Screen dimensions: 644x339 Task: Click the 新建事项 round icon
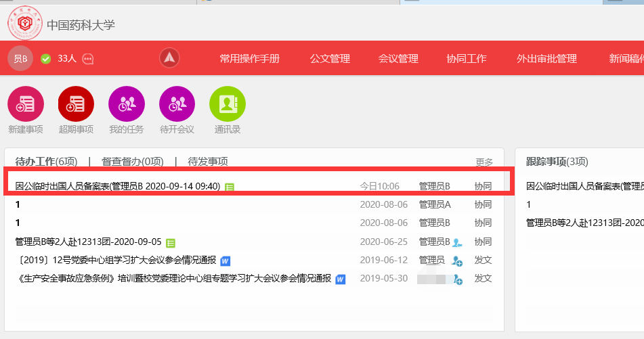tap(26, 104)
